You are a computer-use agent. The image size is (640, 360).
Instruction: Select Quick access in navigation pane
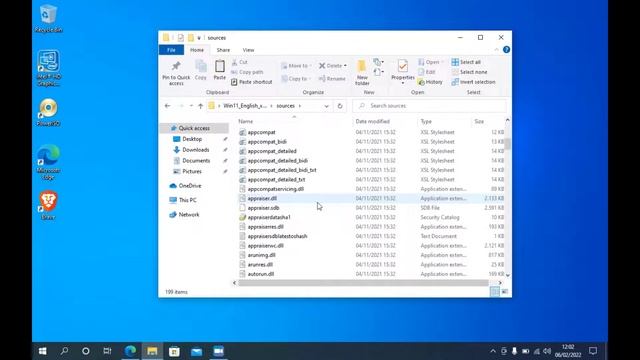194,128
